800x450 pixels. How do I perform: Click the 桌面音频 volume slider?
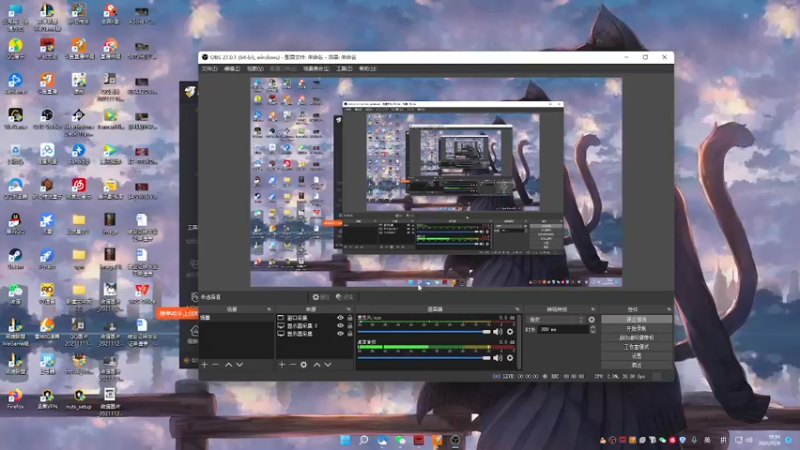[424, 358]
